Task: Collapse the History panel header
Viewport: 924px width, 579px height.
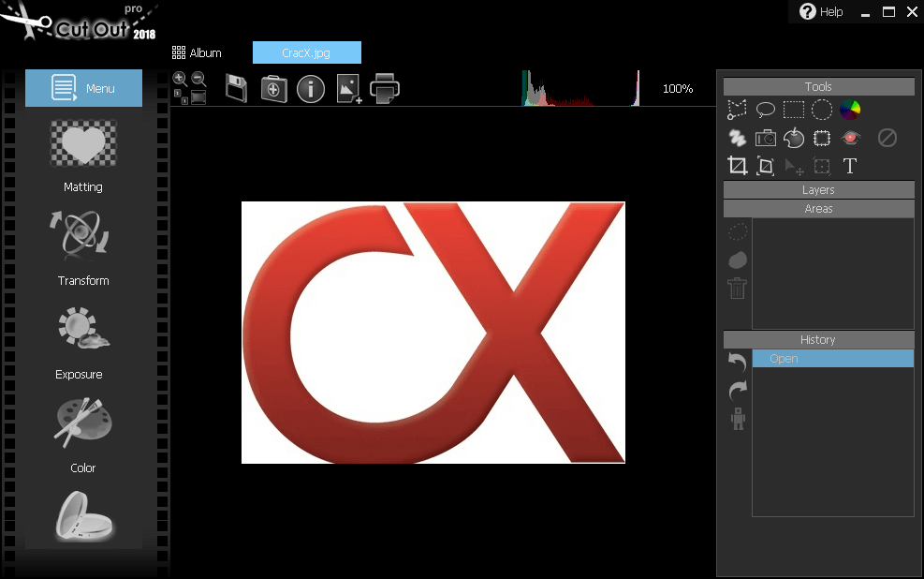Action: [818, 339]
